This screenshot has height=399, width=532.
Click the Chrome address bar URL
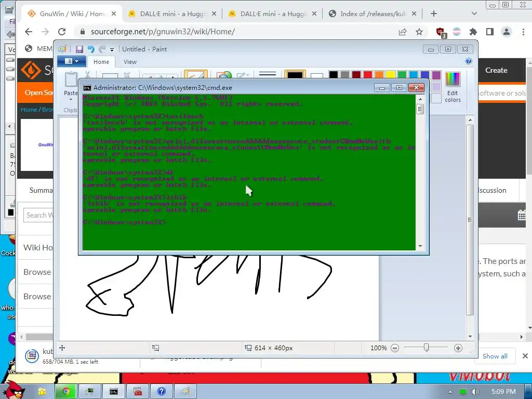(163, 32)
